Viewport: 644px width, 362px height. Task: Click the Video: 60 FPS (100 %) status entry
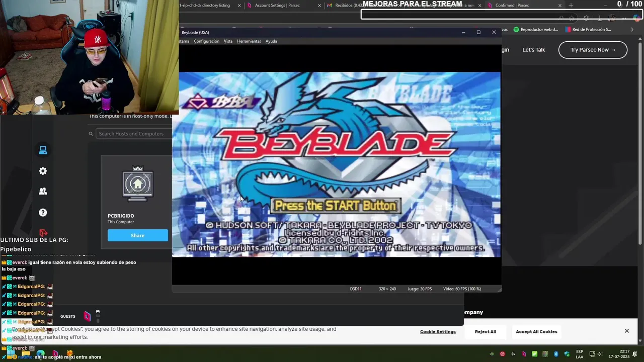click(x=462, y=289)
